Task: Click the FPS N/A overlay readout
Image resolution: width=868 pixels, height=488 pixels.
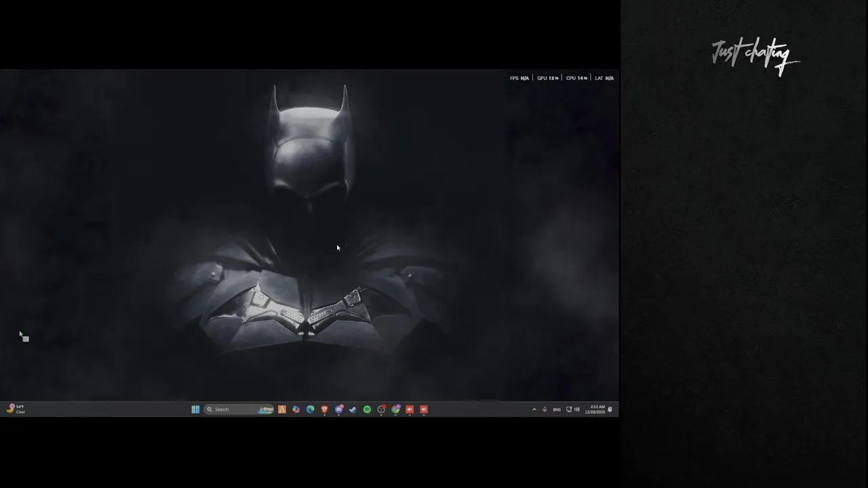Action: [x=519, y=78]
